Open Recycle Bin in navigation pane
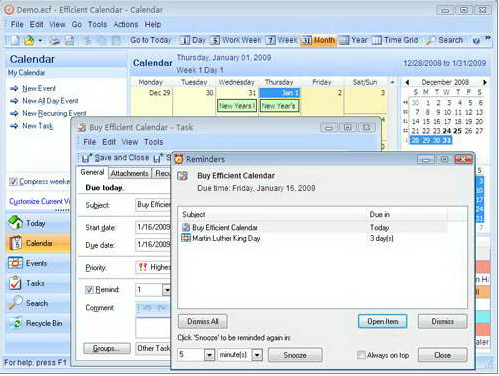499x376 pixels. tap(38, 323)
